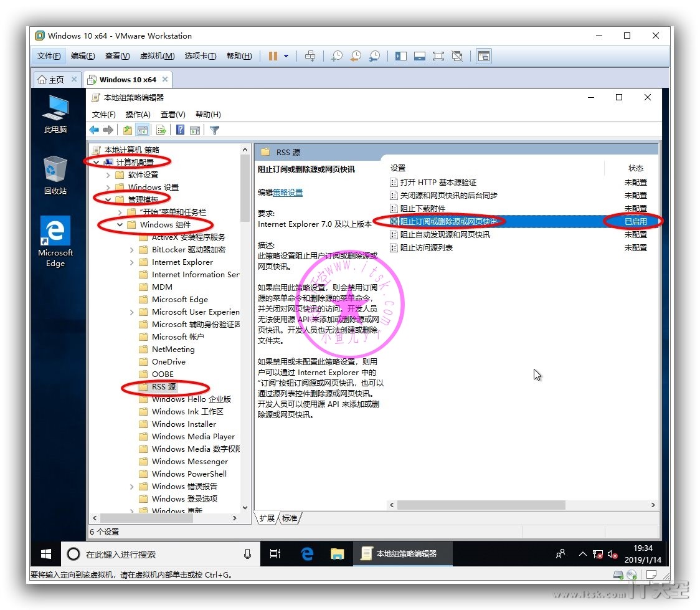
Task: Collapse the 计算机配置 tree node
Action: click(97, 162)
